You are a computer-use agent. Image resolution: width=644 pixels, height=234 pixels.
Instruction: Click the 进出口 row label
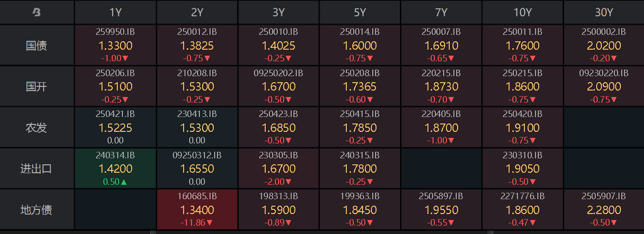(37, 169)
